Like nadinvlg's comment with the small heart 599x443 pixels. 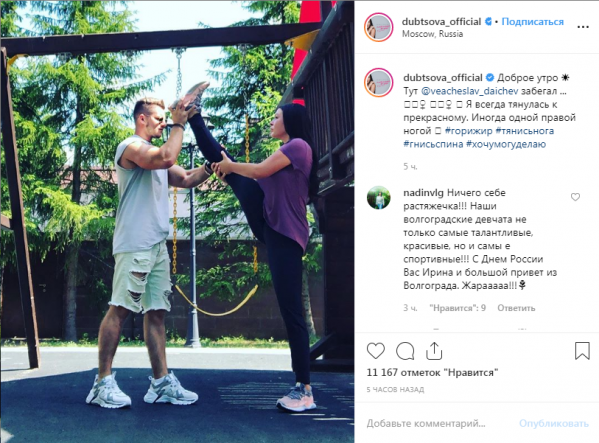[x=575, y=197]
